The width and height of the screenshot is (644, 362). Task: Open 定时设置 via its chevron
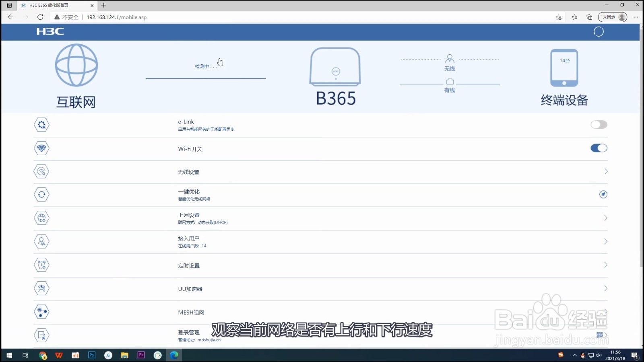coord(606,265)
